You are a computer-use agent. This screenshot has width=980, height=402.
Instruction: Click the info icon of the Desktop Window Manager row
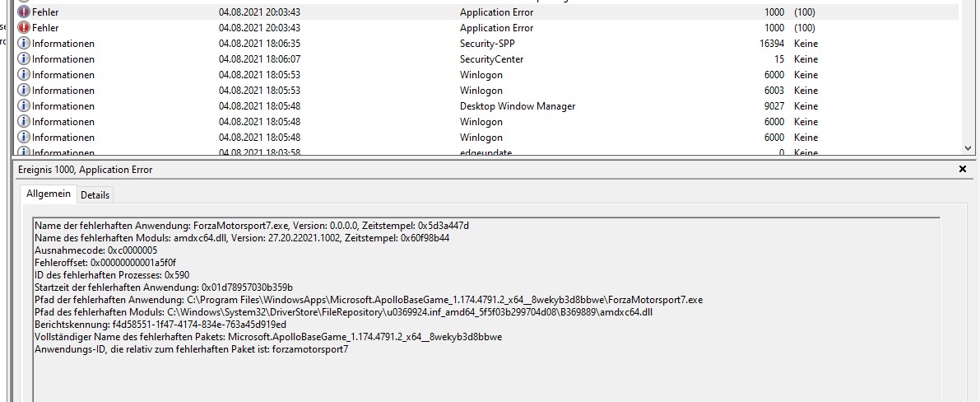click(23, 105)
